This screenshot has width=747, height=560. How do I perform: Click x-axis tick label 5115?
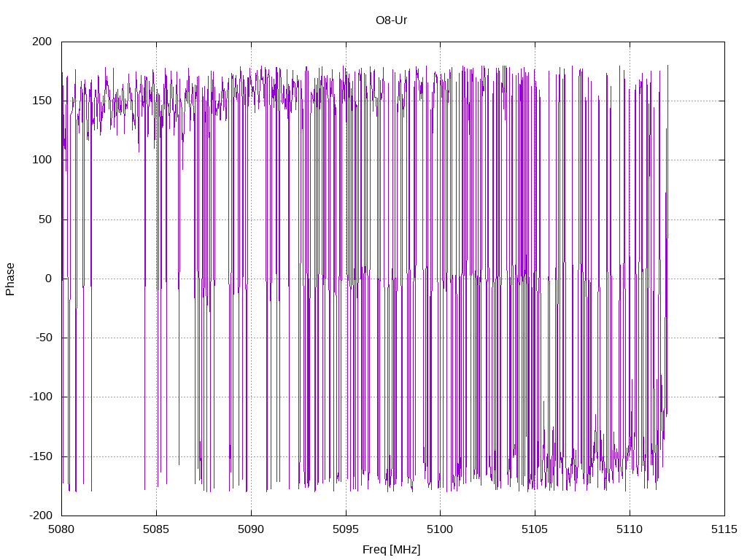pos(724,529)
